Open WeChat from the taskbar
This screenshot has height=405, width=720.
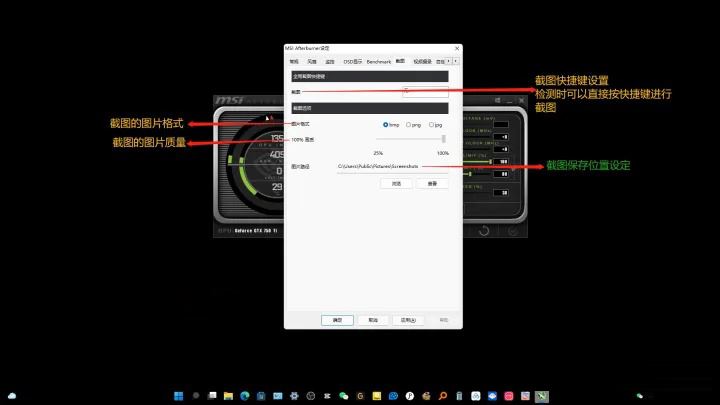click(x=343, y=396)
